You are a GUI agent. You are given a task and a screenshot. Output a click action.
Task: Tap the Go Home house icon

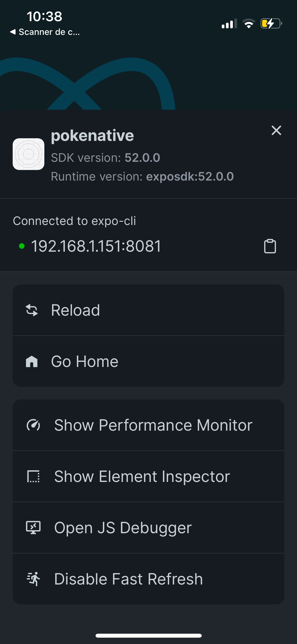[32, 361]
